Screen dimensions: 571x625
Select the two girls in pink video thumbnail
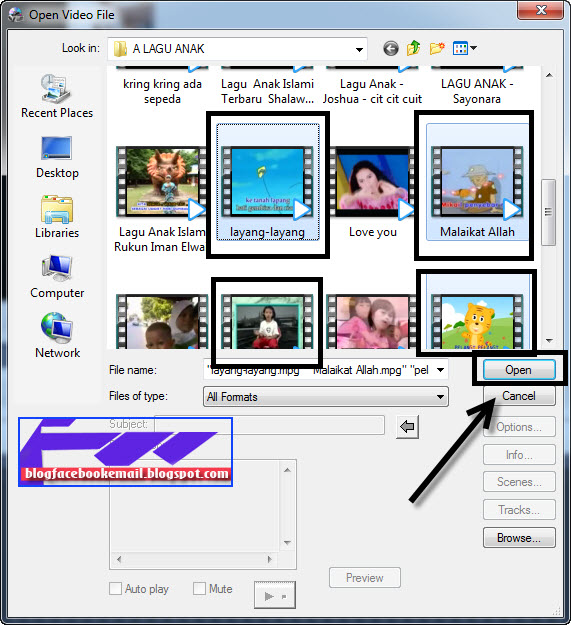point(371,322)
